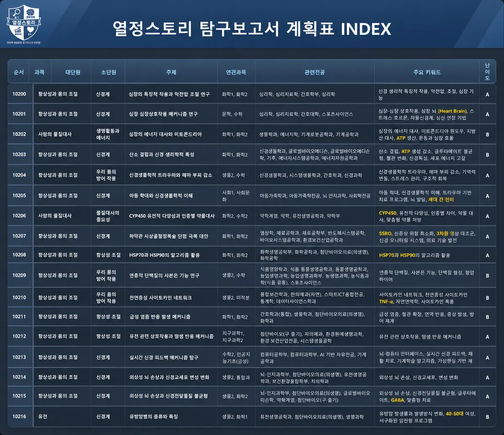Select row number 10200
The image size is (504, 435).
tap(19, 94)
